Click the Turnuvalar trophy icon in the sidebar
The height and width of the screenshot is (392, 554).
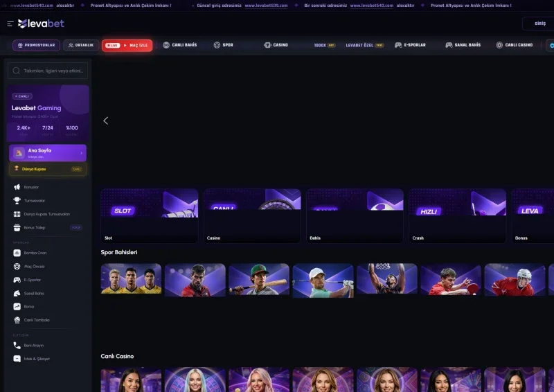click(x=17, y=200)
